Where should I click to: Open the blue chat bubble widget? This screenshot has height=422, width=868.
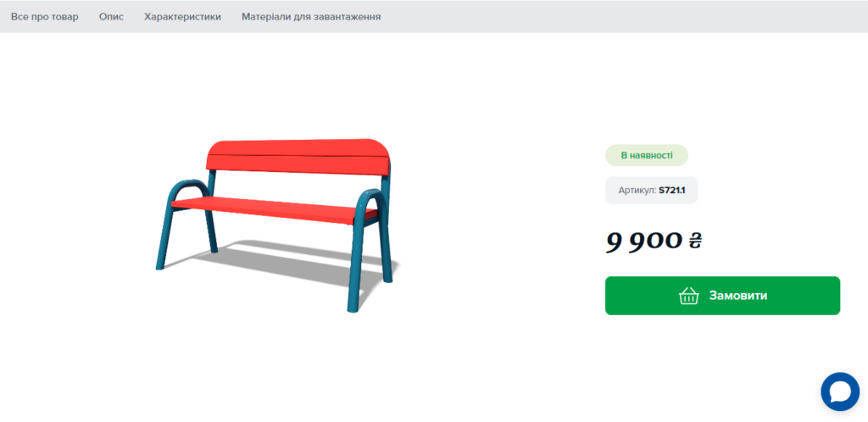point(840,391)
